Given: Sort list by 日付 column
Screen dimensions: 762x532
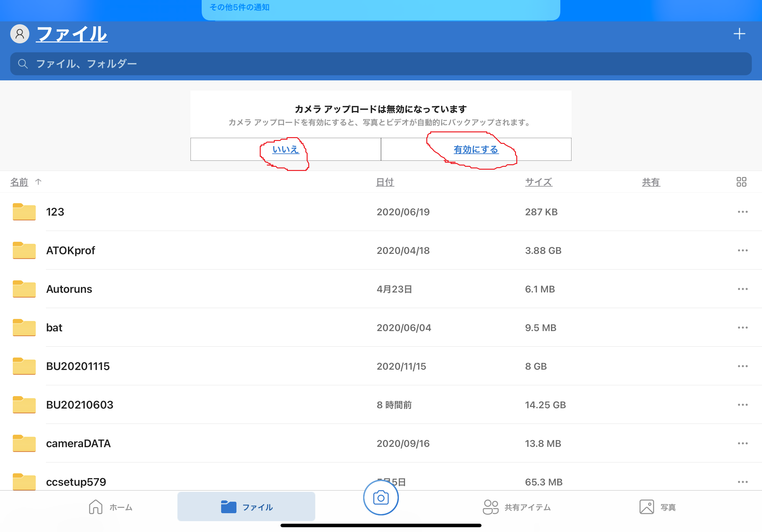Looking at the screenshot, I should tap(385, 182).
